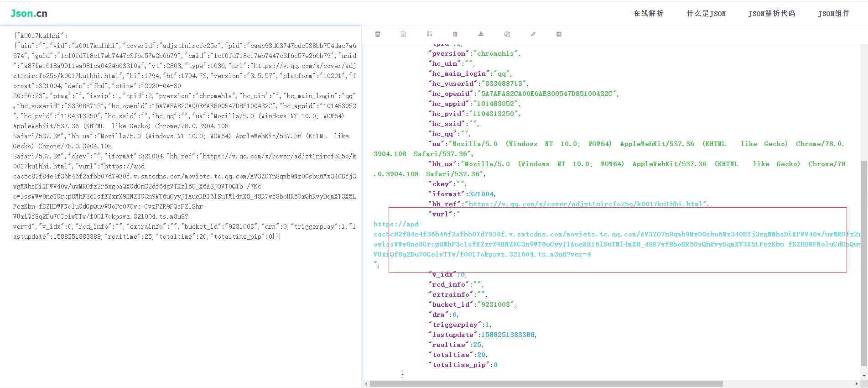Click the download JSON icon
The image size is (868, 388).
tap(481, 34)
